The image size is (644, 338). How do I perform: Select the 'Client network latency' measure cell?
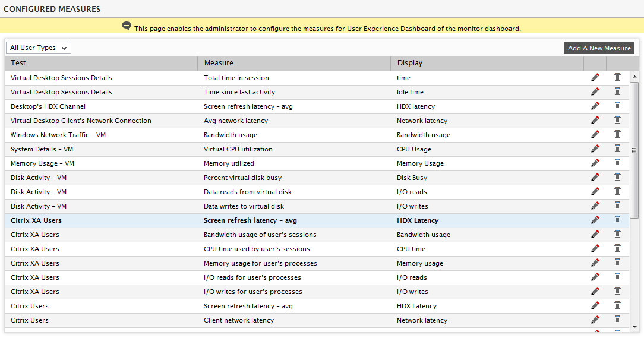click(x=294, y=320)
